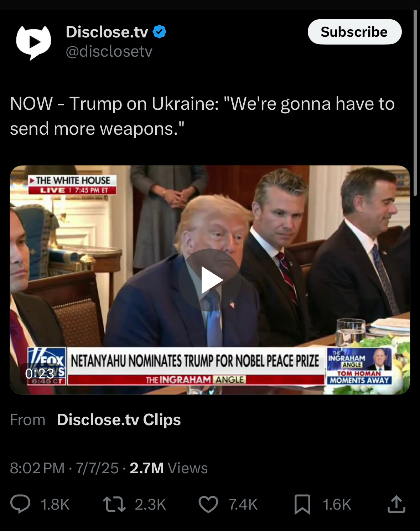Image resolution: width=420 pixels, height=531 pixels.
Task: Tap the 1.8K replies count
Action: point(55,505)
